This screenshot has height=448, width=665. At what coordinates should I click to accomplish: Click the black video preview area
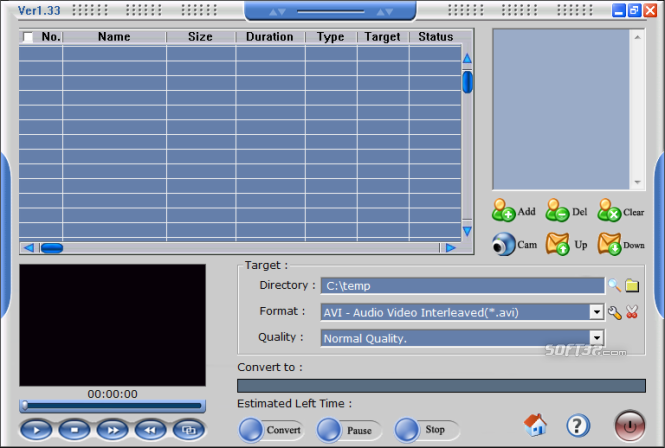tap(112, 325)
